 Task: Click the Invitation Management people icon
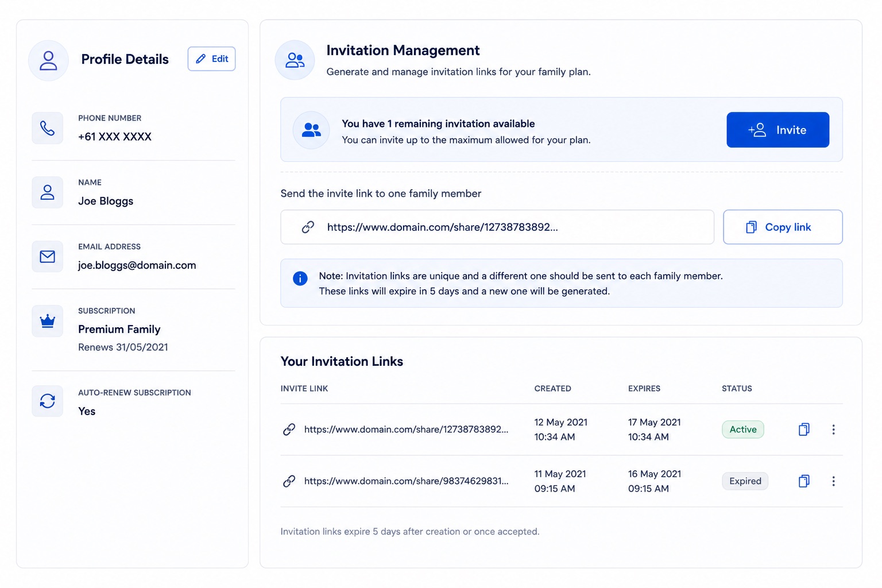tap(295, 60)
